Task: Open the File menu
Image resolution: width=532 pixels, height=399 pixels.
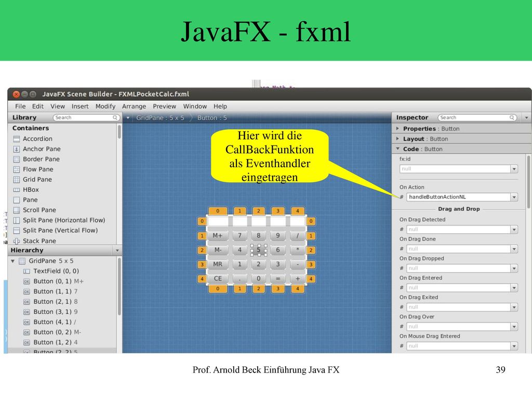Action: pos(20,106)
